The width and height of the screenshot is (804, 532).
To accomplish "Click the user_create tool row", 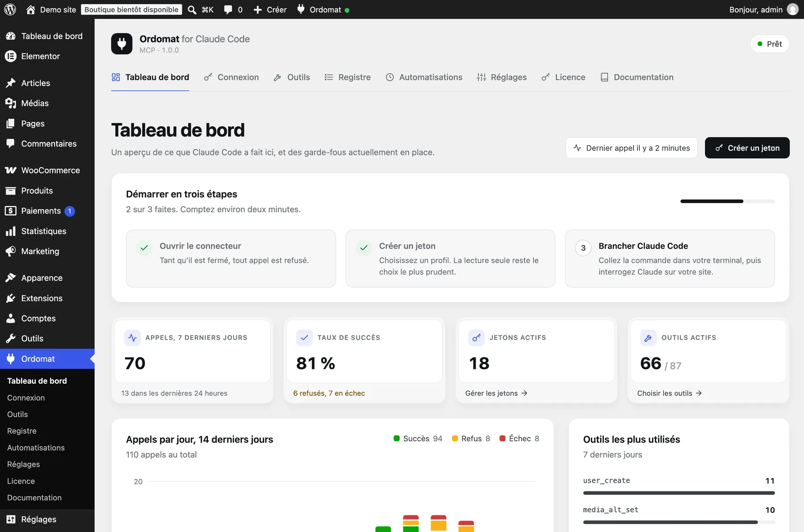I will pos(679,486).
